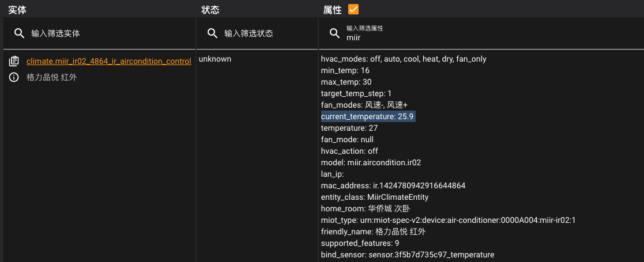Screen dimensions: 644x262
Task: Select the entity_class: MiirClimateEntity line
Action: pos(375,197)
